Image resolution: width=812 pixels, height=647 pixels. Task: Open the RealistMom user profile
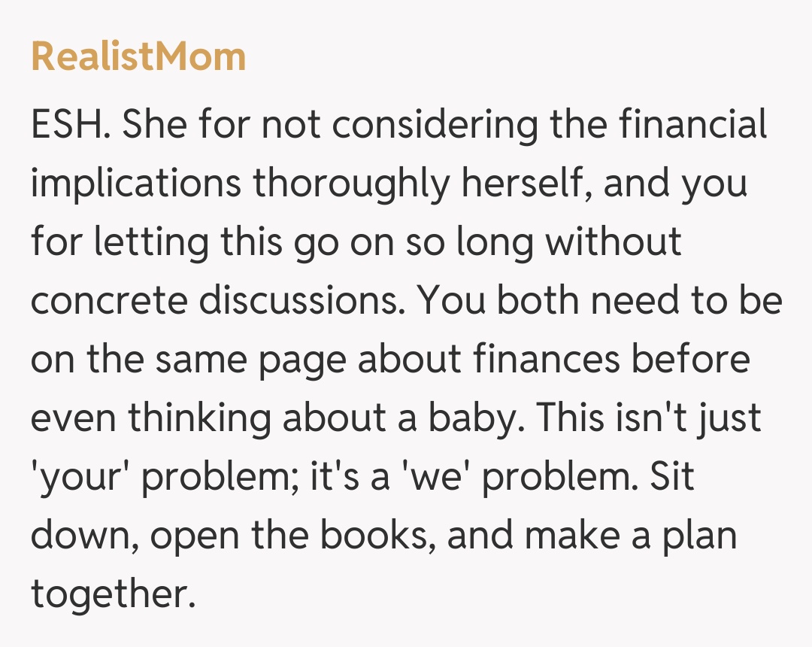138,57
